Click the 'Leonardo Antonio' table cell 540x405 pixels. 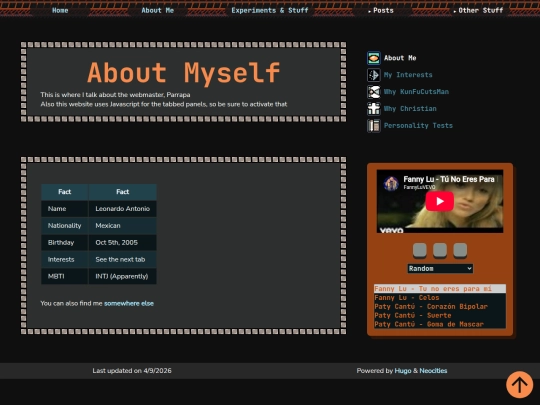[x=123, y=209]
